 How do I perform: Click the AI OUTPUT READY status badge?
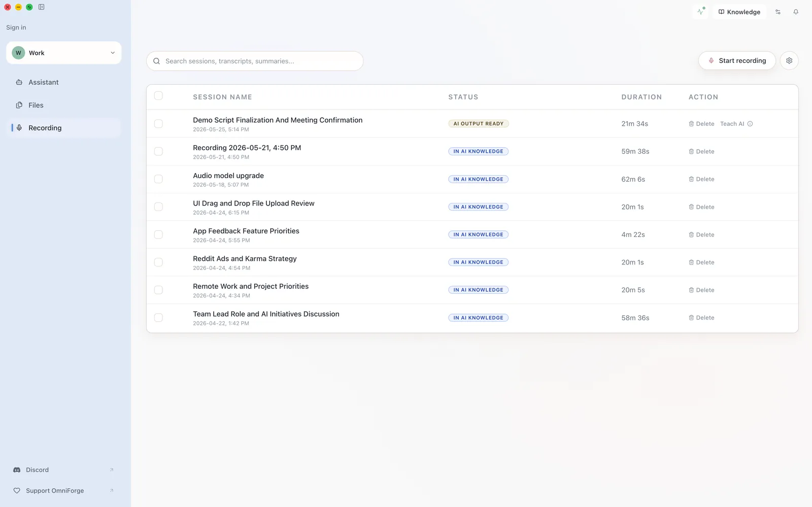click(479, 124)
